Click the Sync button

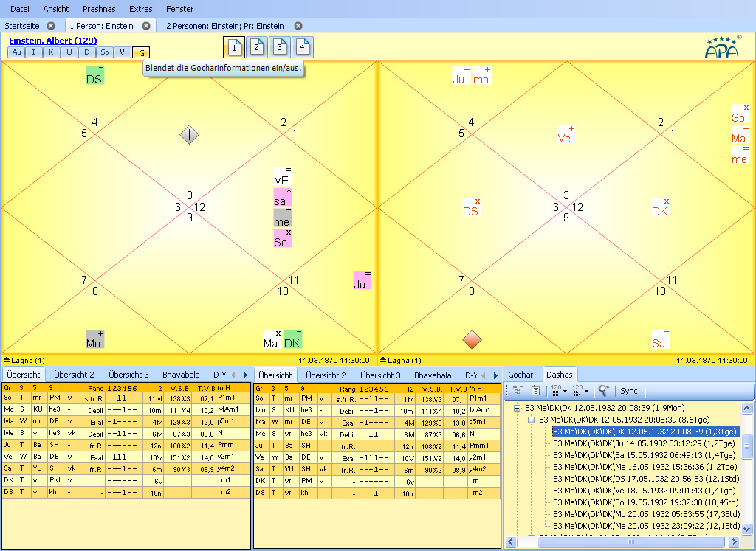pos(629,391)
